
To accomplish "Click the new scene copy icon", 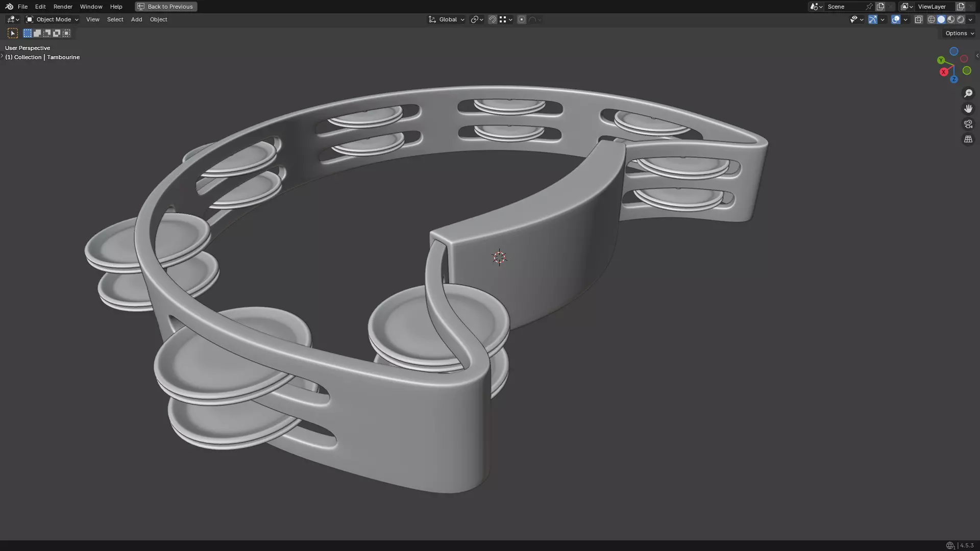I will click(880, 7).
